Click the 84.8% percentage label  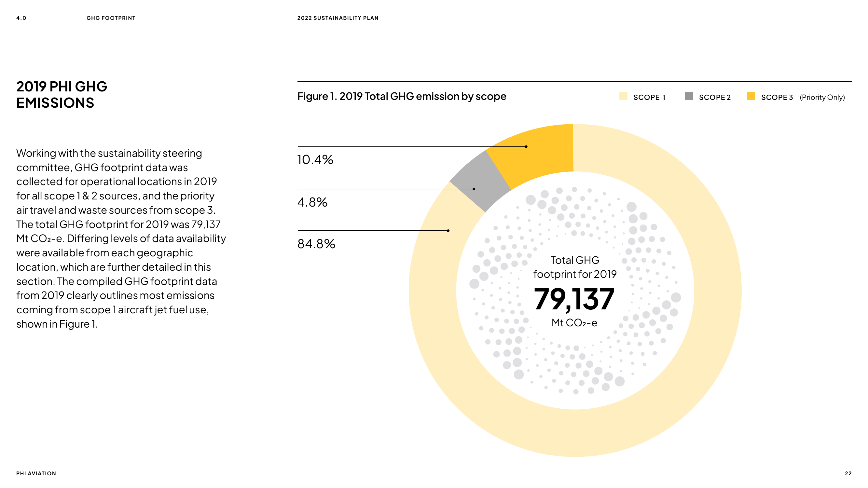[x=316, y=244]
